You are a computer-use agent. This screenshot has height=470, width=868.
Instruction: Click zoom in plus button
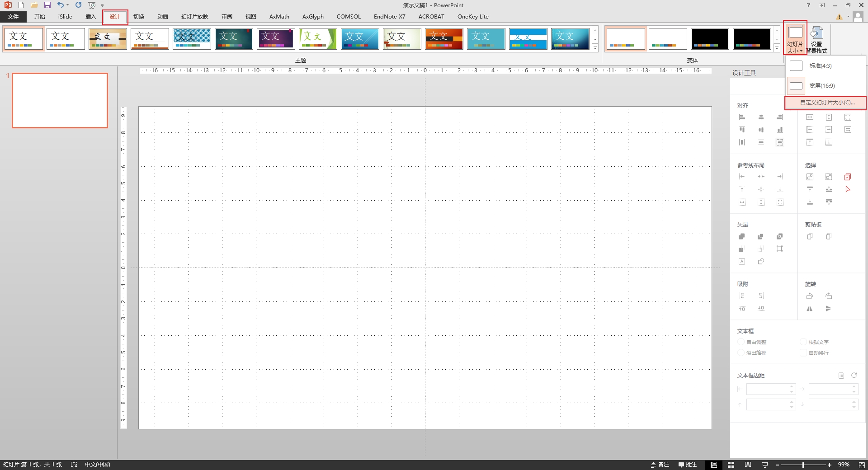pos(830,465)
